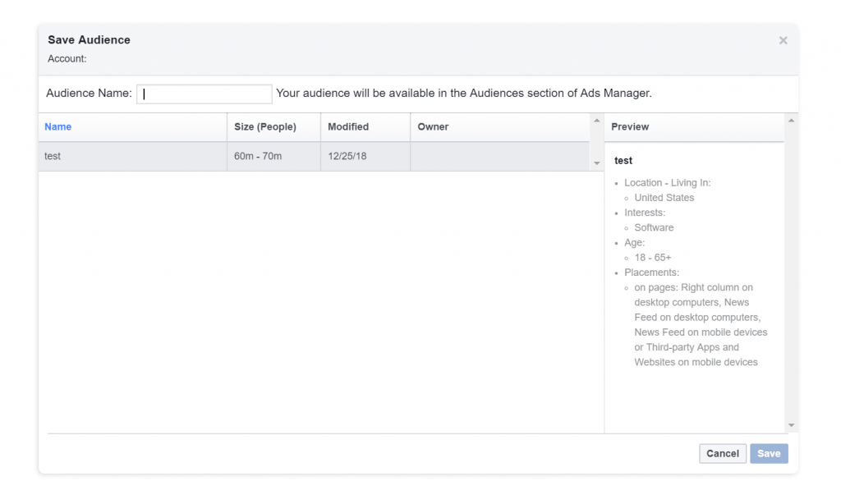Select the "test" audience name cell
The image size is (841, 504).
point(53,157)
